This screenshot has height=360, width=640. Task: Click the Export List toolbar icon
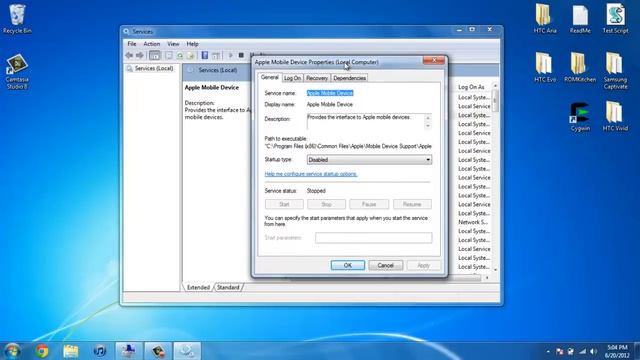point(191,55)
